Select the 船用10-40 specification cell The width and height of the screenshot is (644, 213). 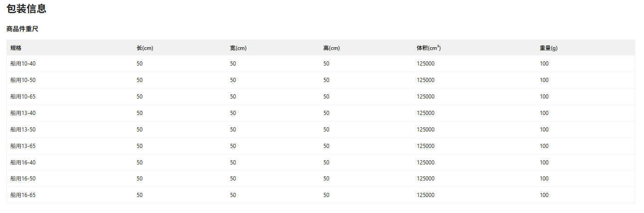pos(23,64)
